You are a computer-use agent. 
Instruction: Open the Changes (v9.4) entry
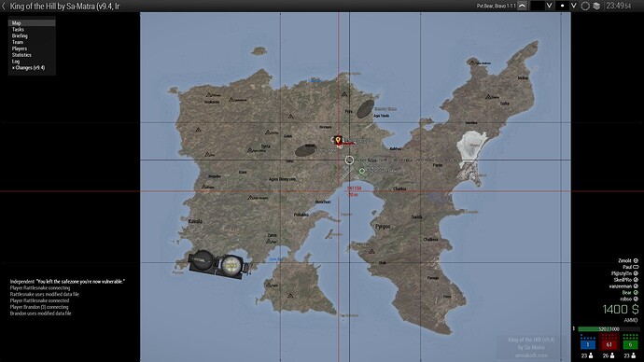pyautogui.click(x=28, y=68)
